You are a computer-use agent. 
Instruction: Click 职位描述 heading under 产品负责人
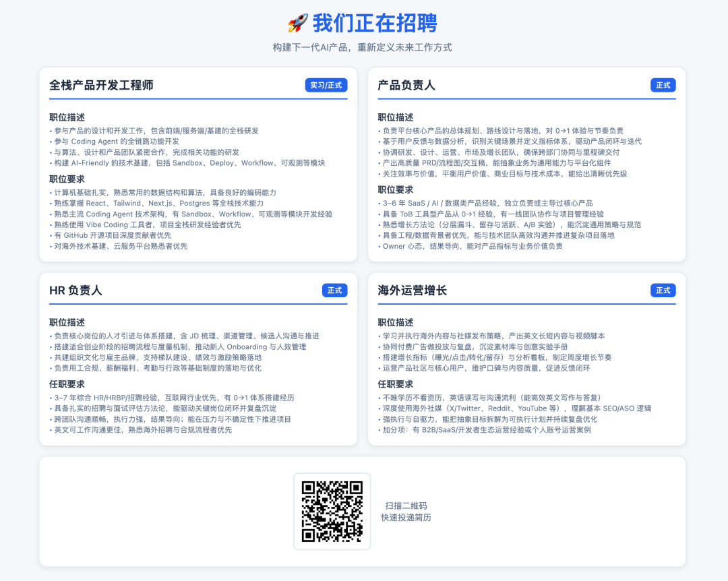395,117
